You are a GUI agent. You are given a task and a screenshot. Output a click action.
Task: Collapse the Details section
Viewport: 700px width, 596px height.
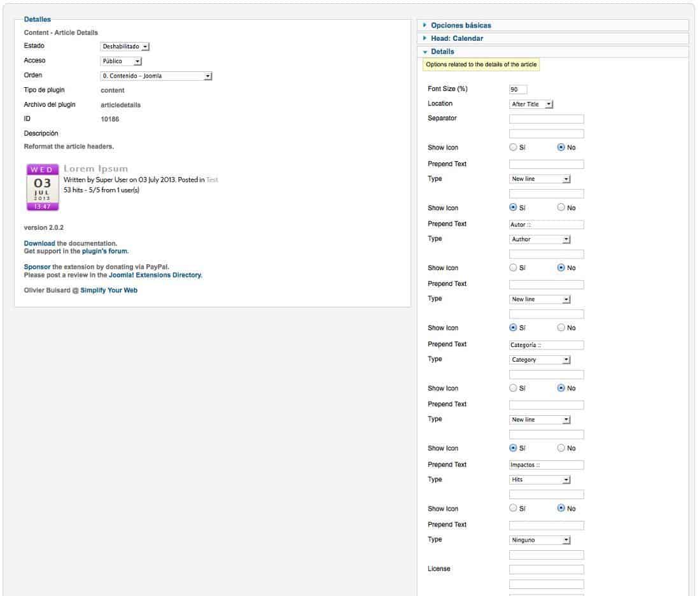click(x=442, y=52)
